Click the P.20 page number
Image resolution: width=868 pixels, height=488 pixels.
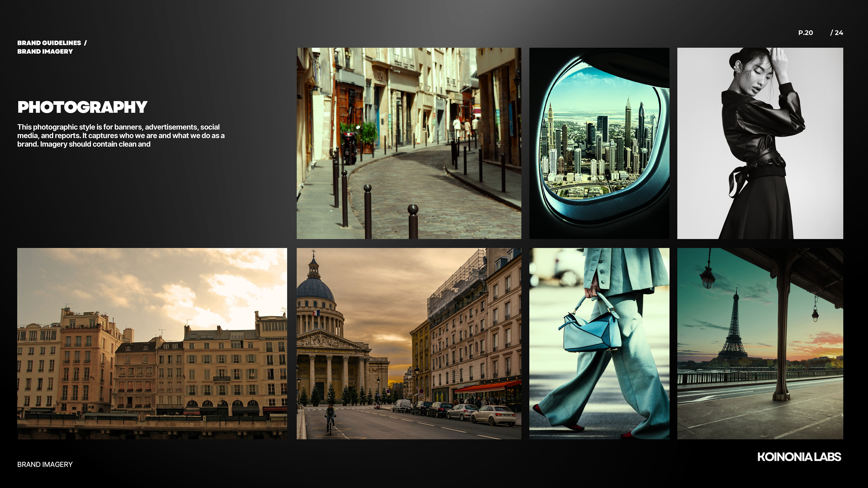pyautogui.click(x=805, y=33)
